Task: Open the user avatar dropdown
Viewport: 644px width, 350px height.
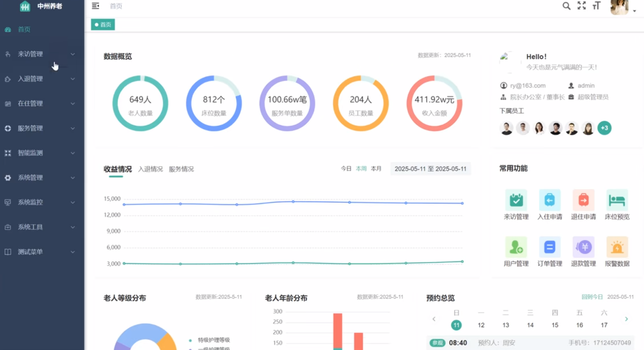Action: [x=623, y=8]
